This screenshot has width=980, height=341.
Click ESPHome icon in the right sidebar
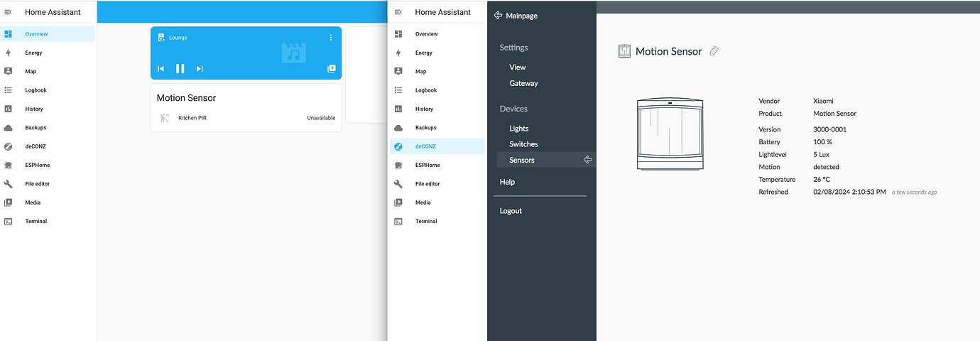point(398,165)
